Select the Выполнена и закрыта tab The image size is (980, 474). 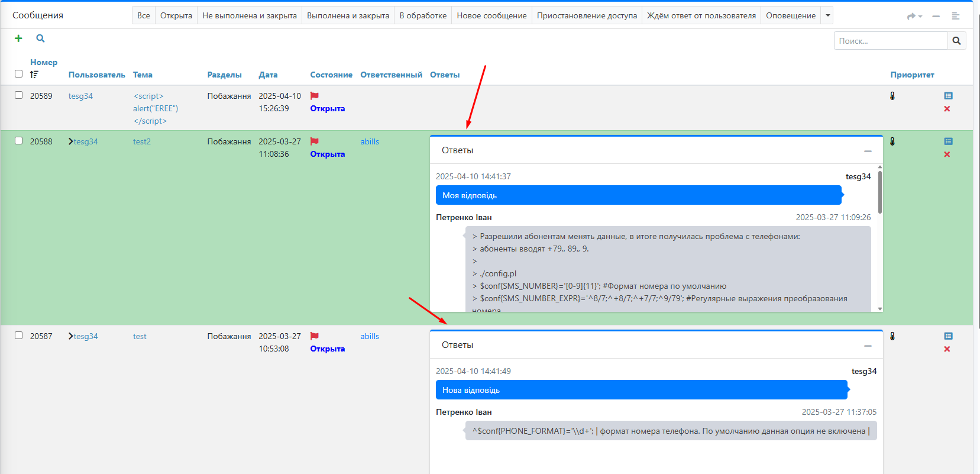(x=348, y=15)
